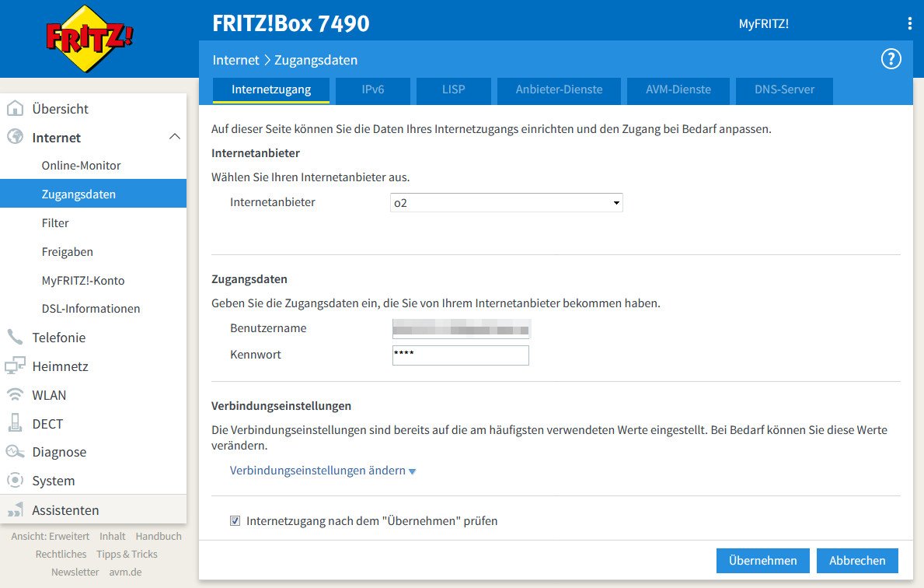This screenshot has width=924, height=588.
Task: Click the Kennwort password field
Action: coord(460,355)
